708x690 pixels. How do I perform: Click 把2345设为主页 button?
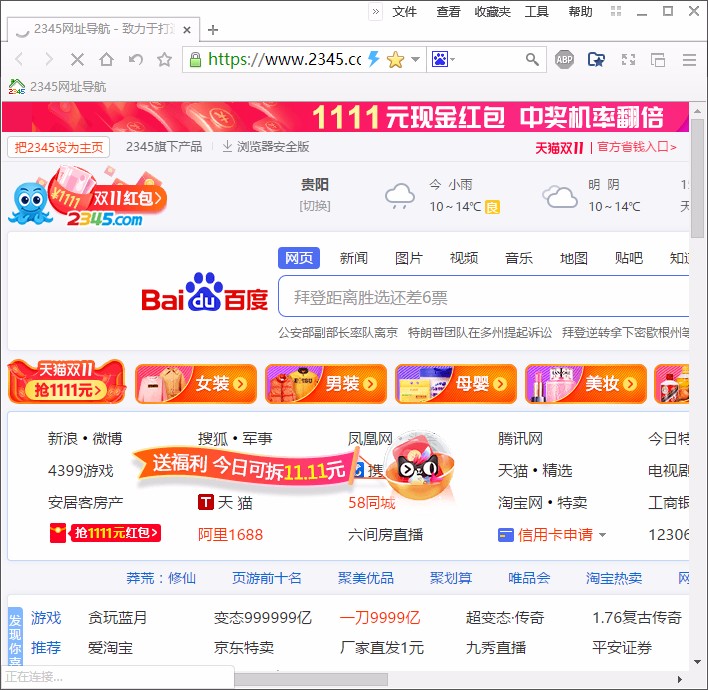(58, 147)
